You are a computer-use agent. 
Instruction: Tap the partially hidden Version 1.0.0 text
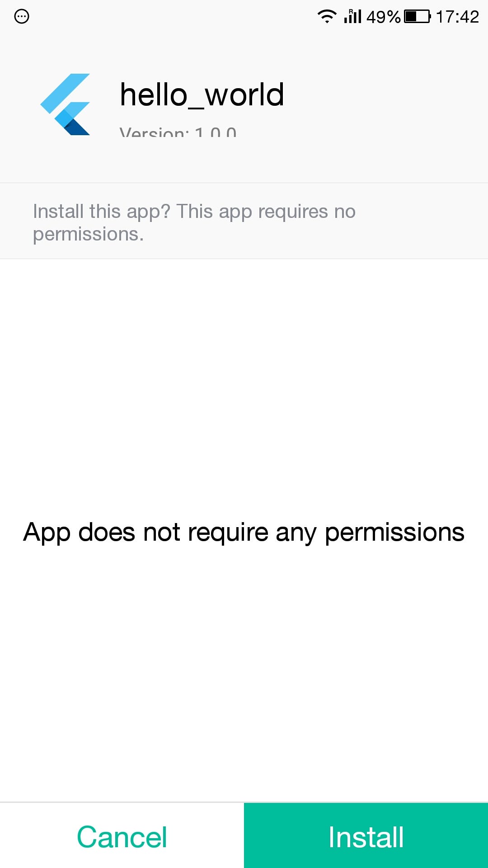click(x=178, y=131)
